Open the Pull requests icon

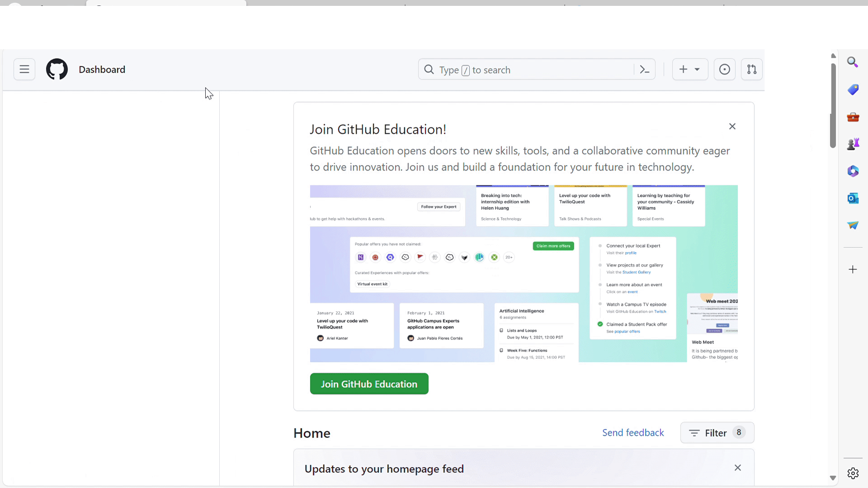click(751, 70)
